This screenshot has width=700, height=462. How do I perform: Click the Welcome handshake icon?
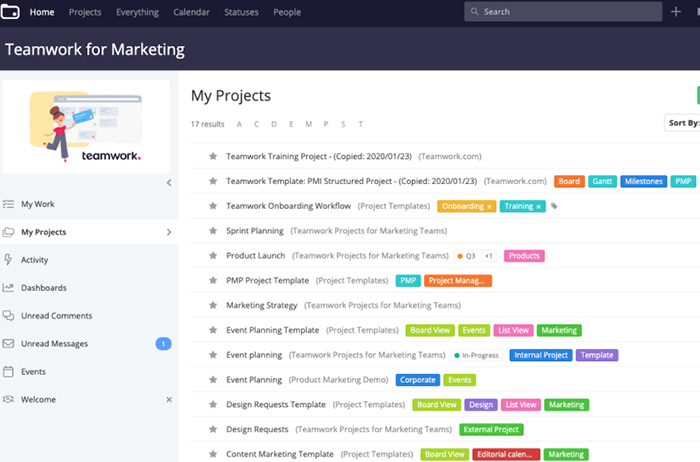8,399
